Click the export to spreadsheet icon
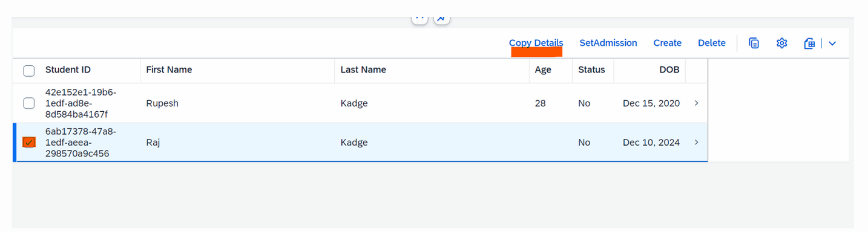Screen dimensions: 868x232 (x=809, y=43)
